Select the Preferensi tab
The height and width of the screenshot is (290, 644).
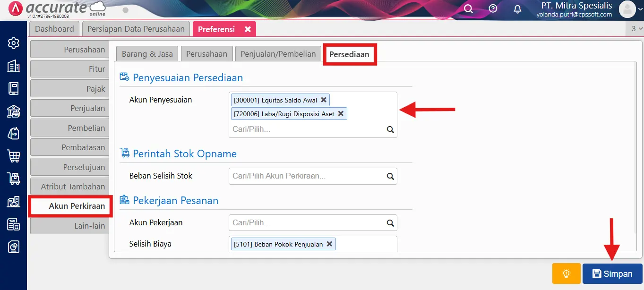(216, 29)
